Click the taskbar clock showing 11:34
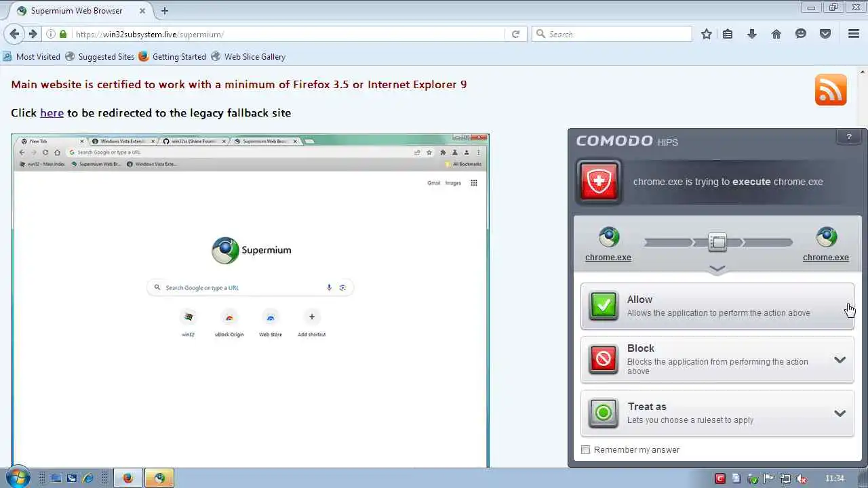Screen dimensions: 868x488 (835, 479)
